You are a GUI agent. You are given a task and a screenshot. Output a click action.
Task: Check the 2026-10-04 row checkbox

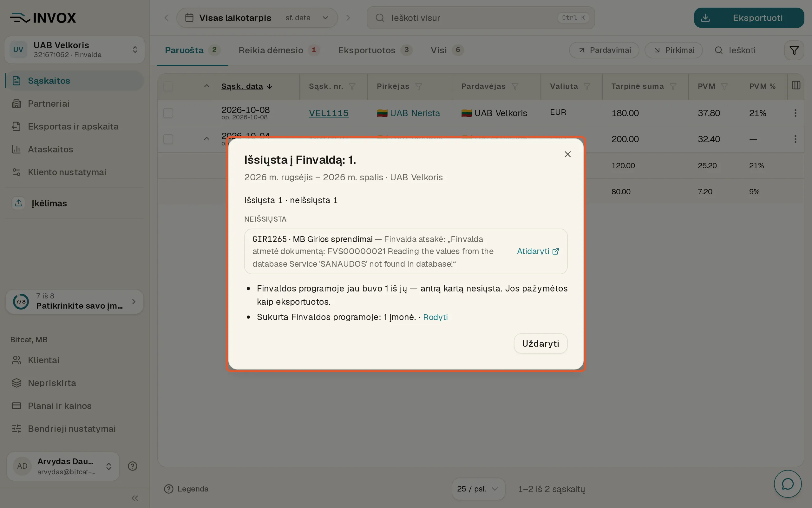(x=168, y=139)
